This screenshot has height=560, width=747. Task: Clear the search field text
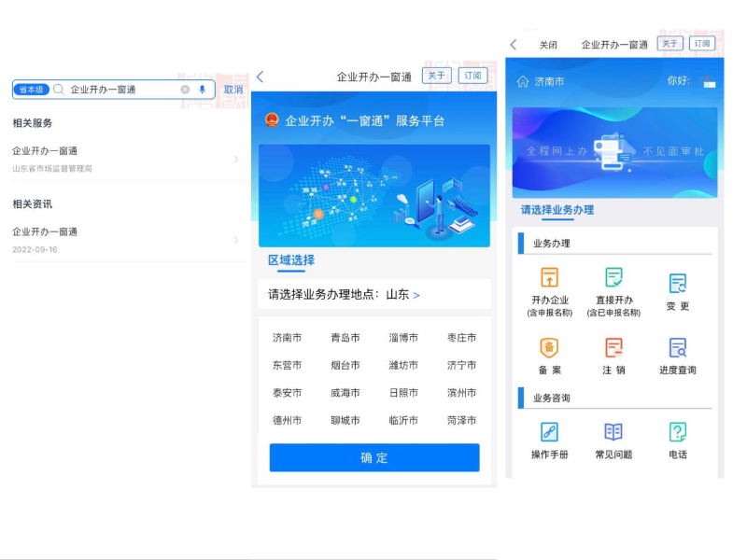click(185, 90)
